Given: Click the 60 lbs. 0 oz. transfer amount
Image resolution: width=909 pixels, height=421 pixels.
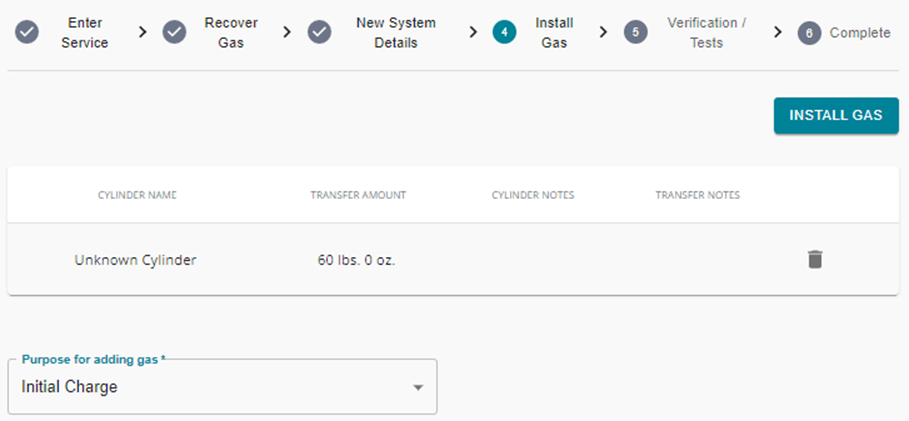Looking at the screenshot, I should (356, 260).
